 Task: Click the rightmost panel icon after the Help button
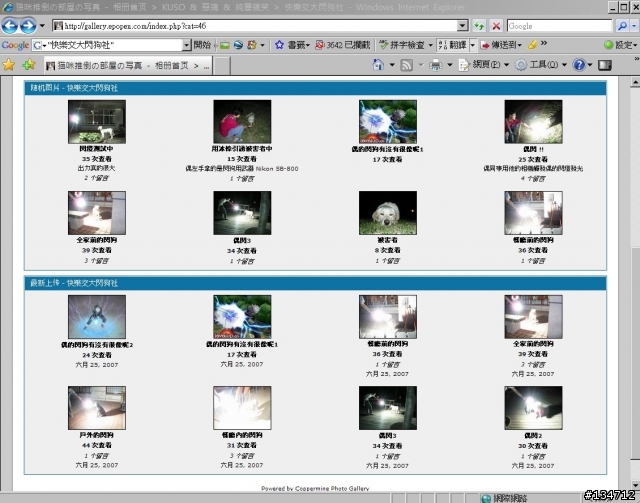pos(604,65)
